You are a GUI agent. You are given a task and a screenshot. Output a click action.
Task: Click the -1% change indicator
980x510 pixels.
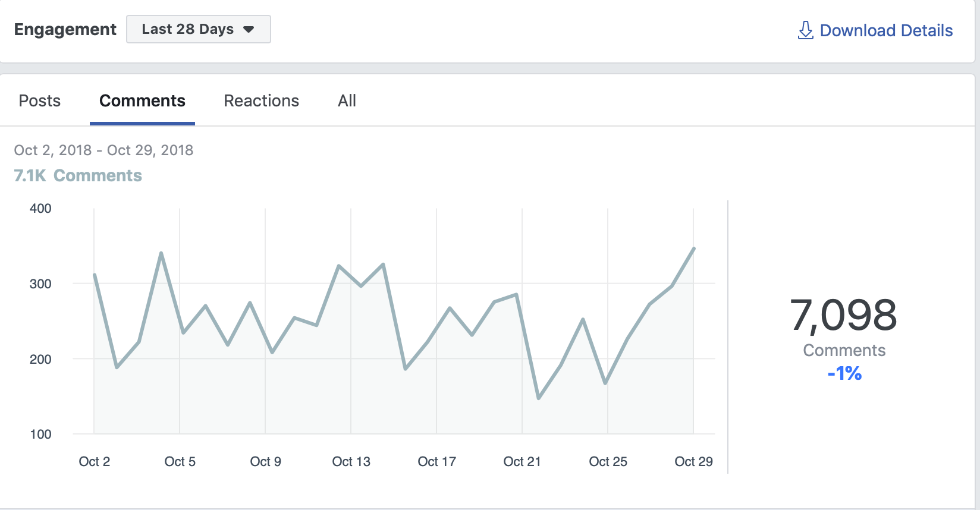844,373
